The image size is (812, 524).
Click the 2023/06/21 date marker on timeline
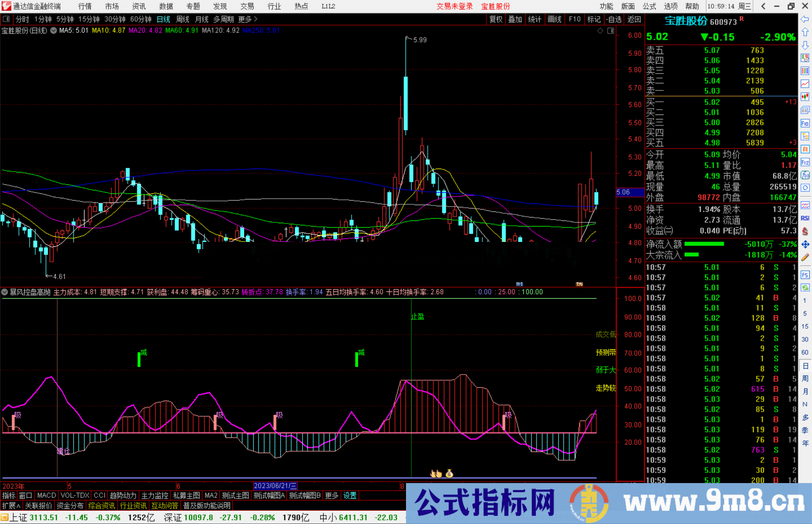point(276,486)
